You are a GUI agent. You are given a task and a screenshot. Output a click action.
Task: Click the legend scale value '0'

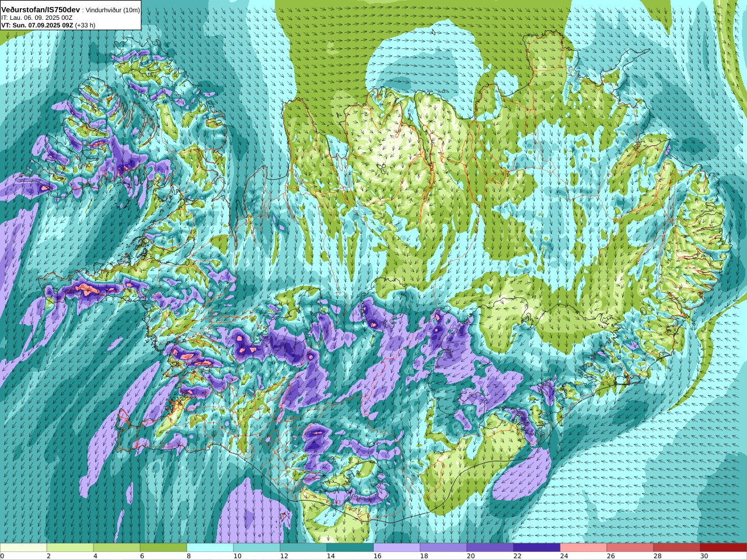(x=2, y=556)
